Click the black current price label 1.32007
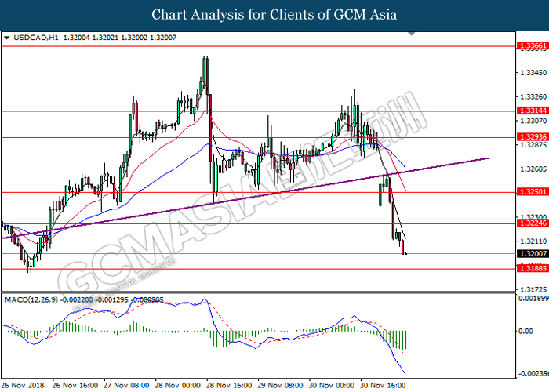 click(533, 254)
